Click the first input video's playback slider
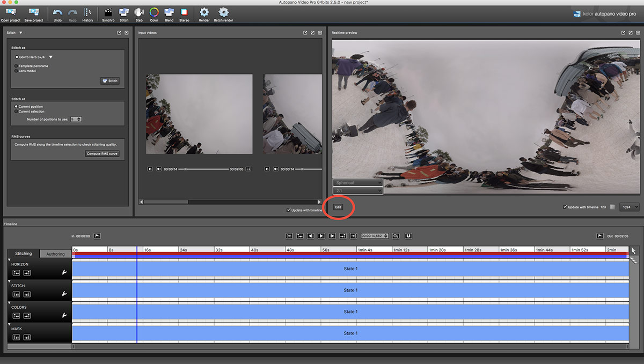 click(x=203, y=169)
